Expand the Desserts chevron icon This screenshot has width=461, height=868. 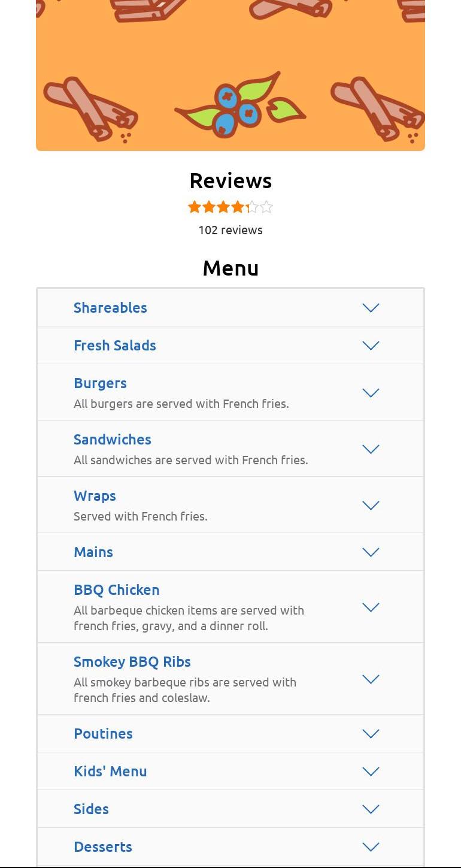tap(371, 847)
